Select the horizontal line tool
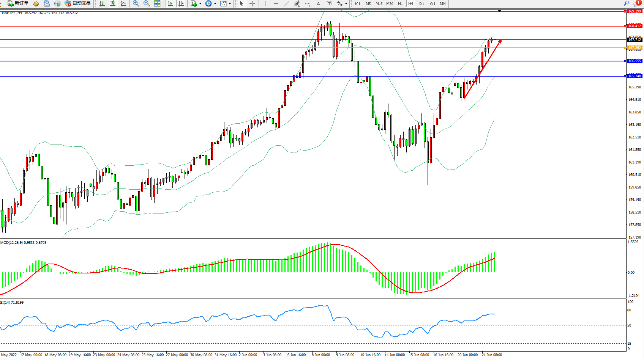The image size is (644, 358). (276, 3)
